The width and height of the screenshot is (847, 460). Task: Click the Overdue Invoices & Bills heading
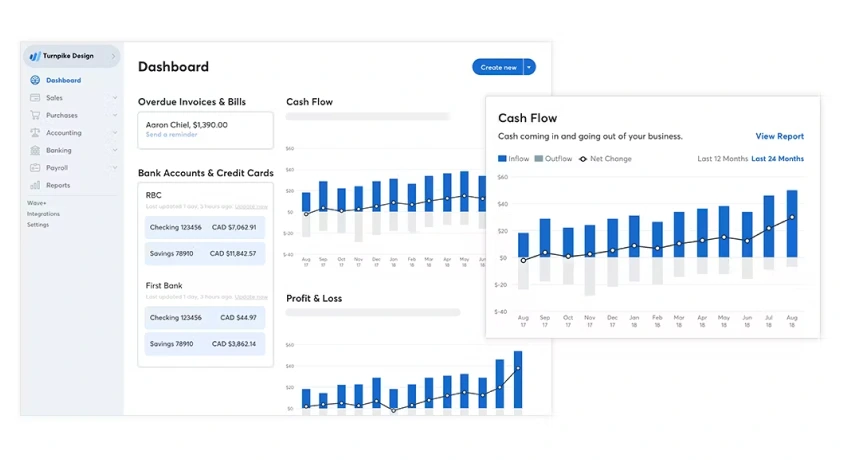pos(192,102)
